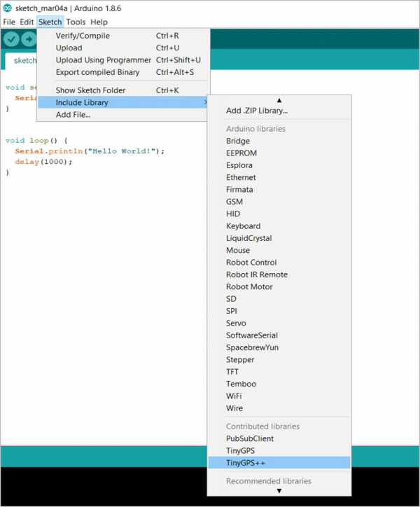Click the Arduino logo in title bar
The height and width of the screenshot is (507, 420).
pos(7,8)
